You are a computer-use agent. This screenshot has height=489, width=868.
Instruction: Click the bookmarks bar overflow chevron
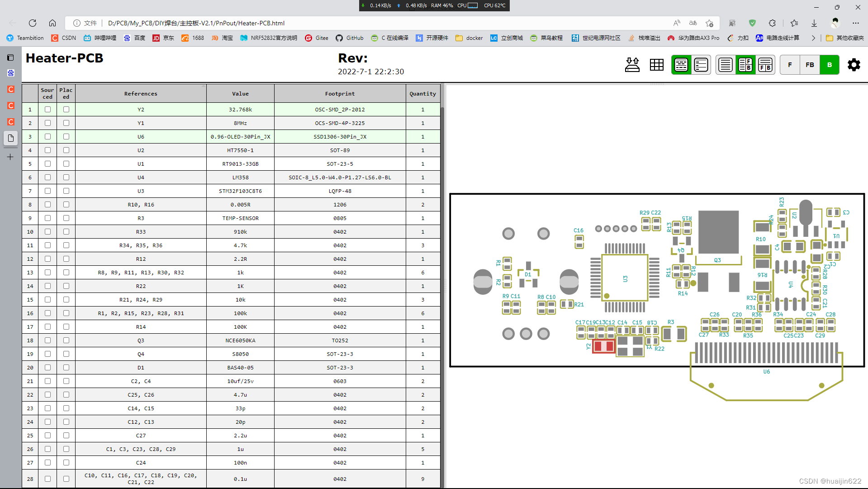point(813,38)
